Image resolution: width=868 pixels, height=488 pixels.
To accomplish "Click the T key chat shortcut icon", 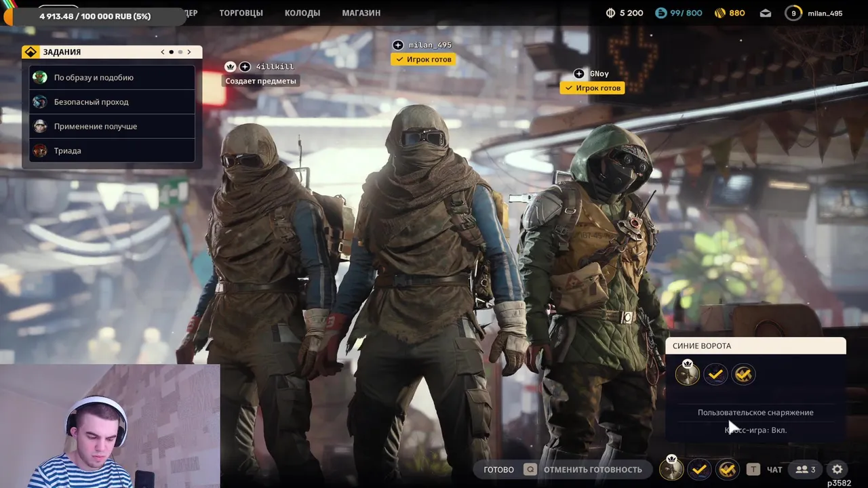I will pyautogui.click(x=753, y=469).
